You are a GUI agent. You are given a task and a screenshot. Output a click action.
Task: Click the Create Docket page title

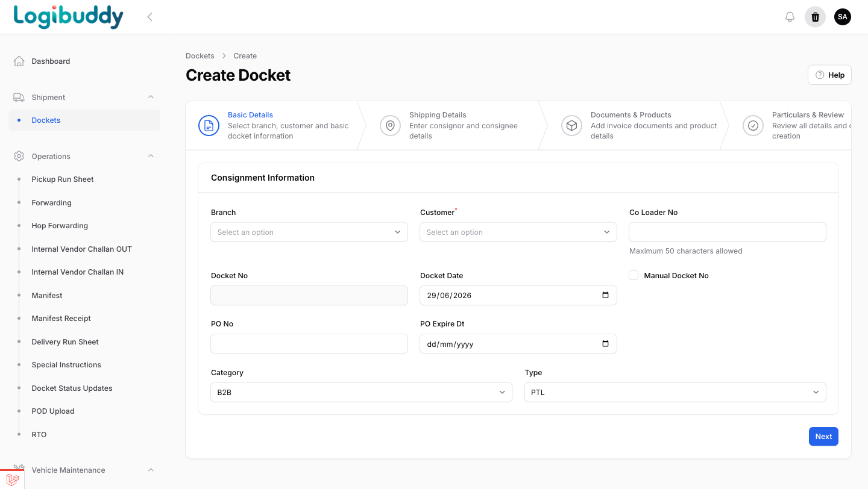[238, 75]
